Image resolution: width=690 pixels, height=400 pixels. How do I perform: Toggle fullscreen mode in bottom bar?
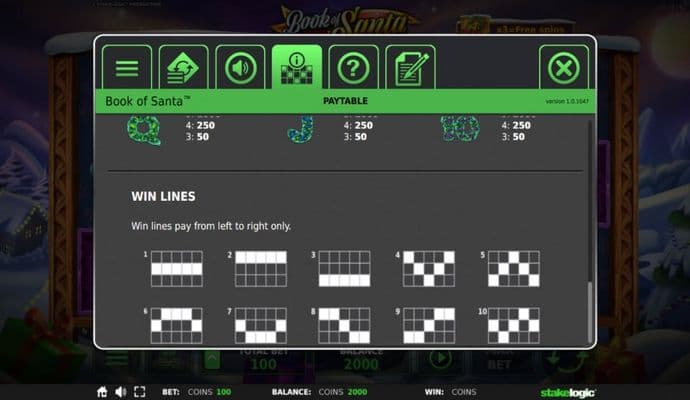(139, 392)
